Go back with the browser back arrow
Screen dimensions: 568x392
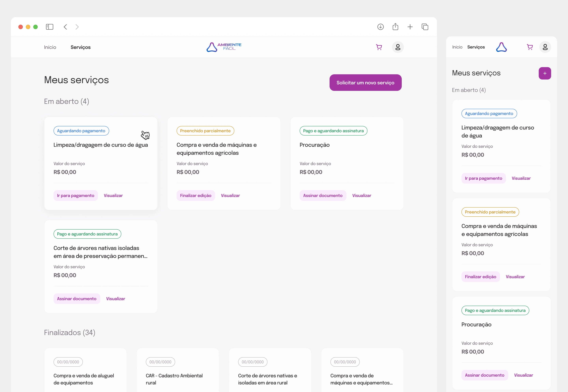(x=65, y=27)
